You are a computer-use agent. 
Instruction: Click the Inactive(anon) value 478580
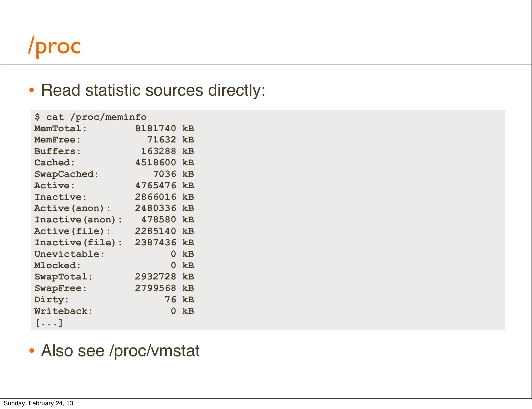[159, 220]
